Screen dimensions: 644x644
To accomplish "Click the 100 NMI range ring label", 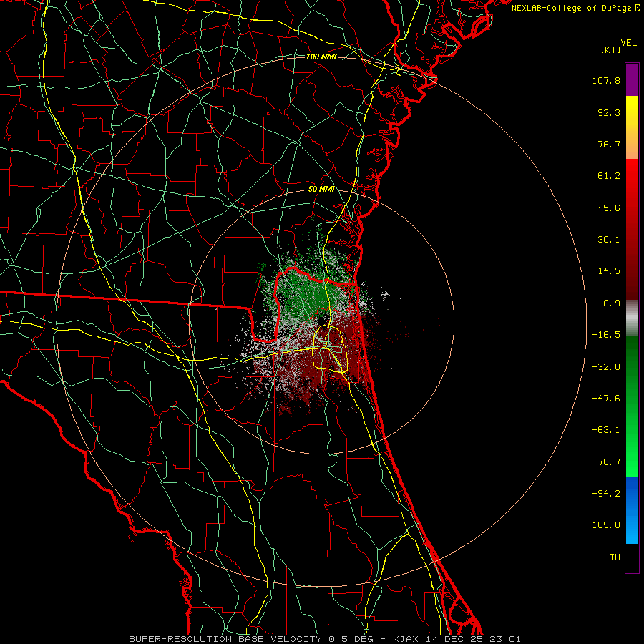I will 321,57.
